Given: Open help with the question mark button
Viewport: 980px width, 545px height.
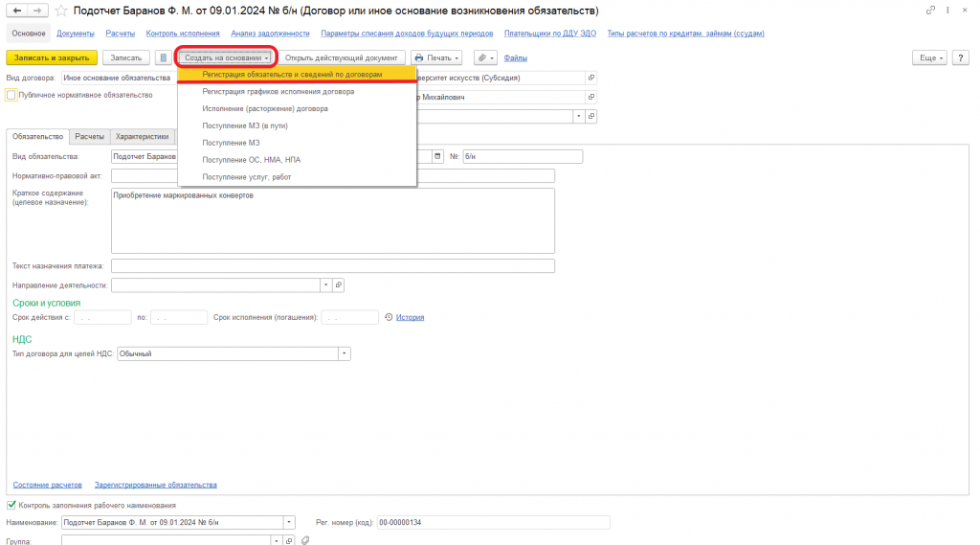Looking at the screenshot, I should pos(961,57).
